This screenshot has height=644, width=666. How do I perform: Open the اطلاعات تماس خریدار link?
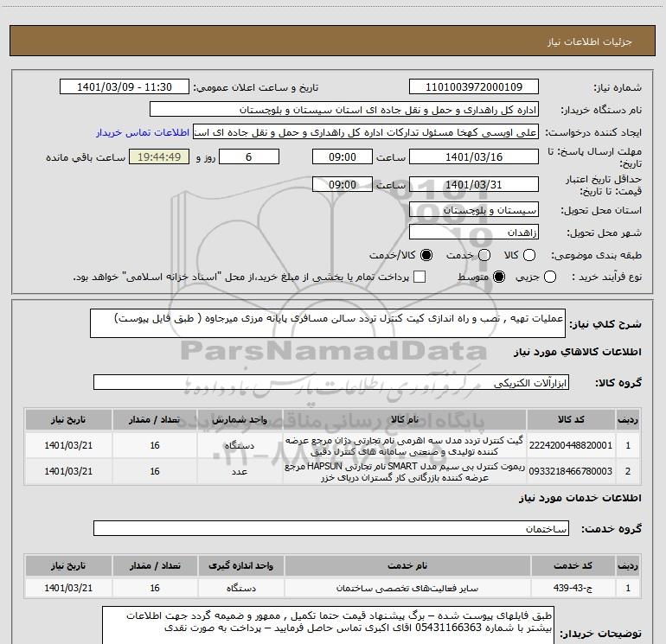[x=143, y=132]
